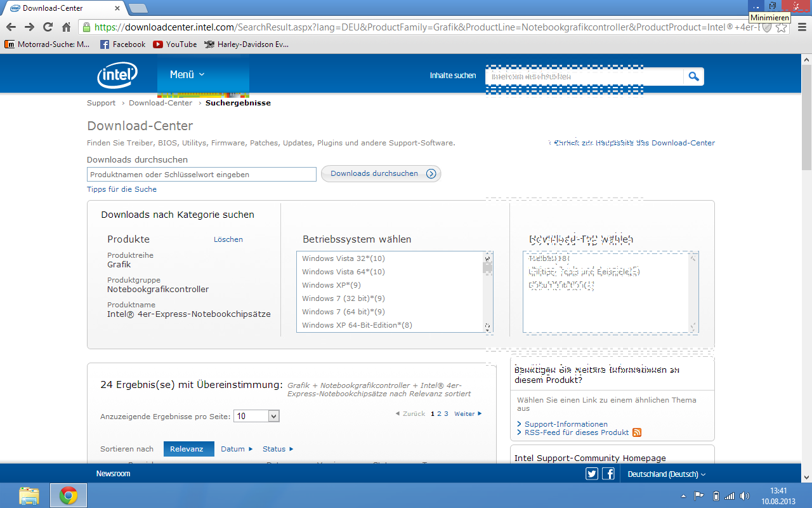
Task: Click the battery icon in the system tray
Action: coord(716,496)
